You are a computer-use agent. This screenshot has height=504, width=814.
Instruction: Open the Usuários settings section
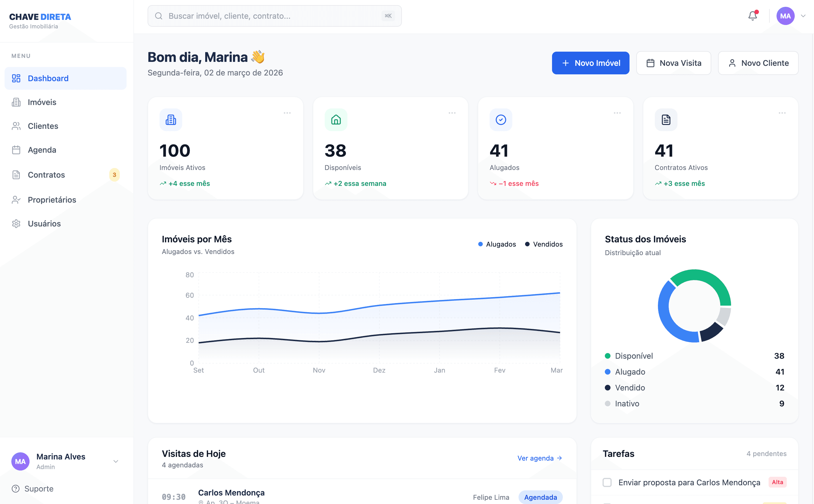click(x=44, y=223)
